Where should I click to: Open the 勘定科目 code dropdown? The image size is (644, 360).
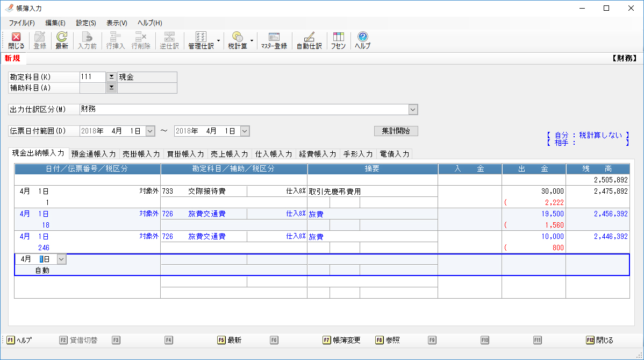tap(111, 77)
